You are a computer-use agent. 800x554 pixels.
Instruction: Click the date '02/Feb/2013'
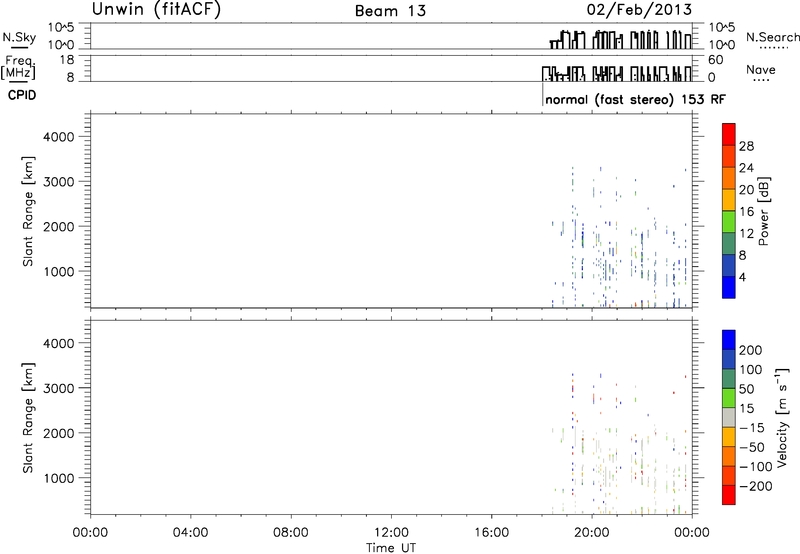(639, 10)
